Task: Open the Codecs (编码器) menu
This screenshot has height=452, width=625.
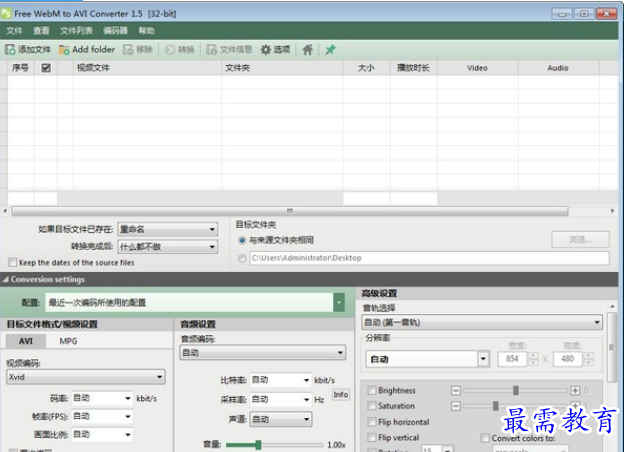Action: point(115,31)
